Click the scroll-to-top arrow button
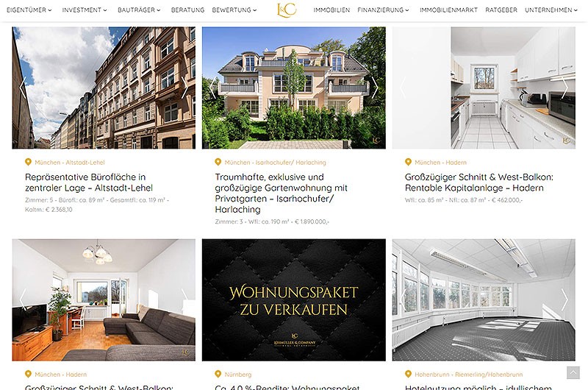The width and height of the screenshot is (588, 390). [573, 373]
